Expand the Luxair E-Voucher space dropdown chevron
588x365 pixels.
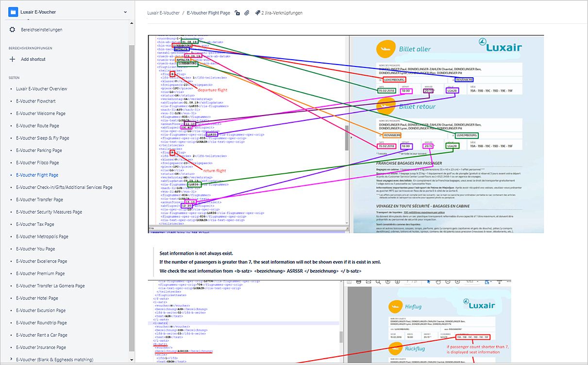(x=125, y=12)
